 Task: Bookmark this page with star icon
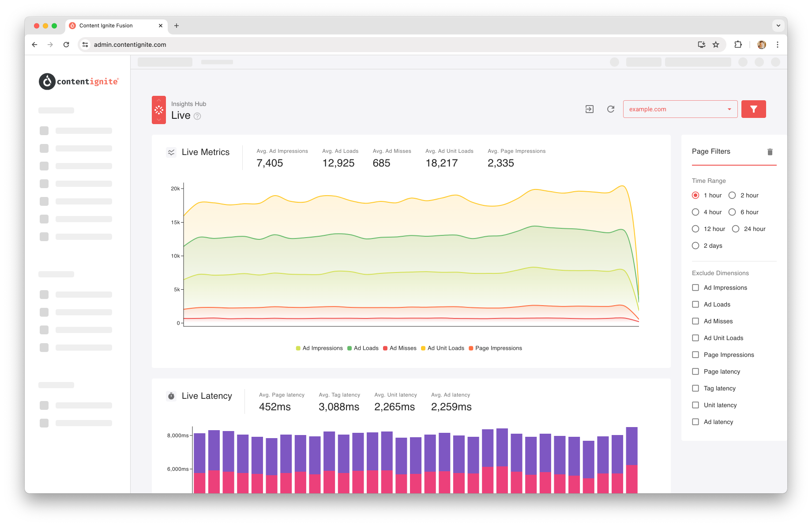[x=716, y=45]
